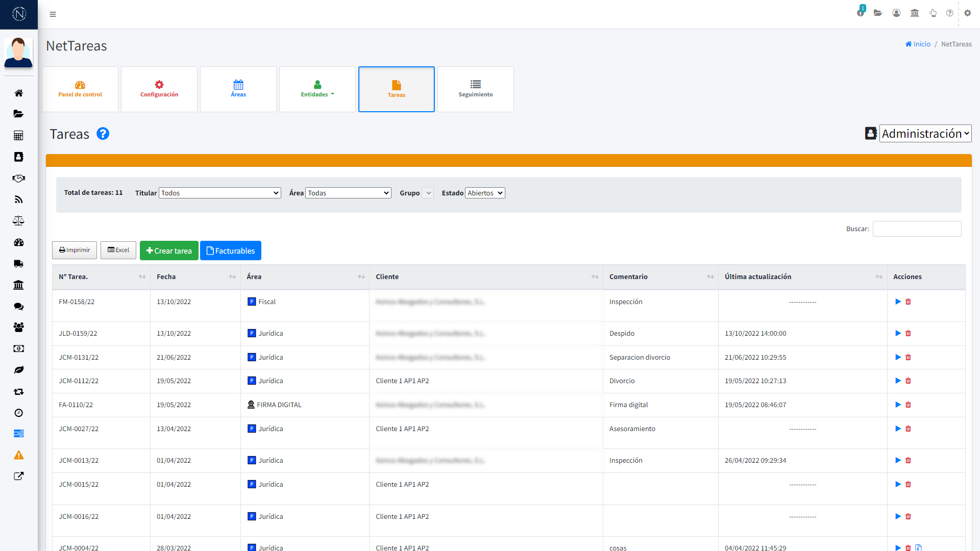Open the Panel de control tab

coord(80,89)
